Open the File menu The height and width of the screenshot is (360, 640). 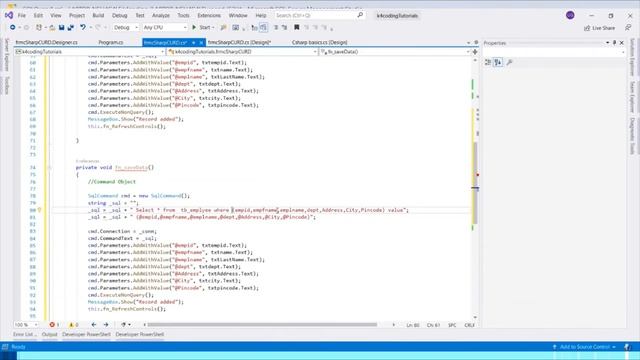[22, 16]
